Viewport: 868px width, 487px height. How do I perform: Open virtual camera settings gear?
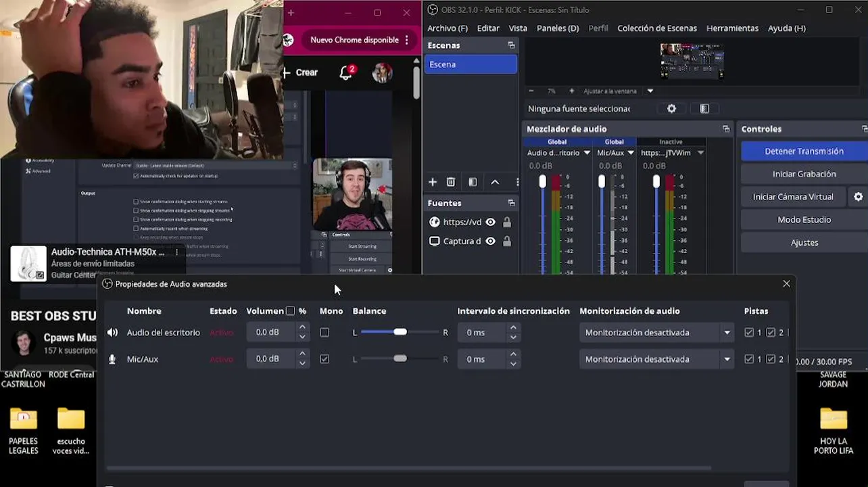[x=859, y=197]
